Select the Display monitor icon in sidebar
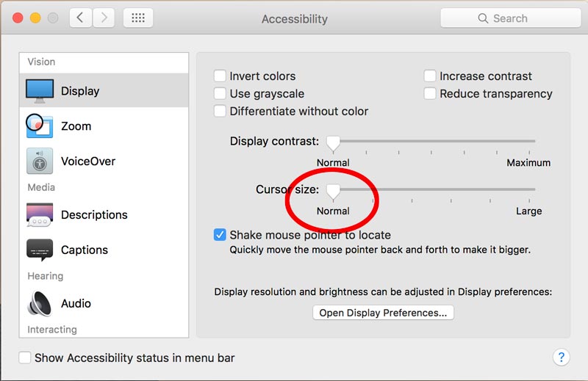Viewport: 588px width, 381px height. pyautogui.click(x=40, y=91)
